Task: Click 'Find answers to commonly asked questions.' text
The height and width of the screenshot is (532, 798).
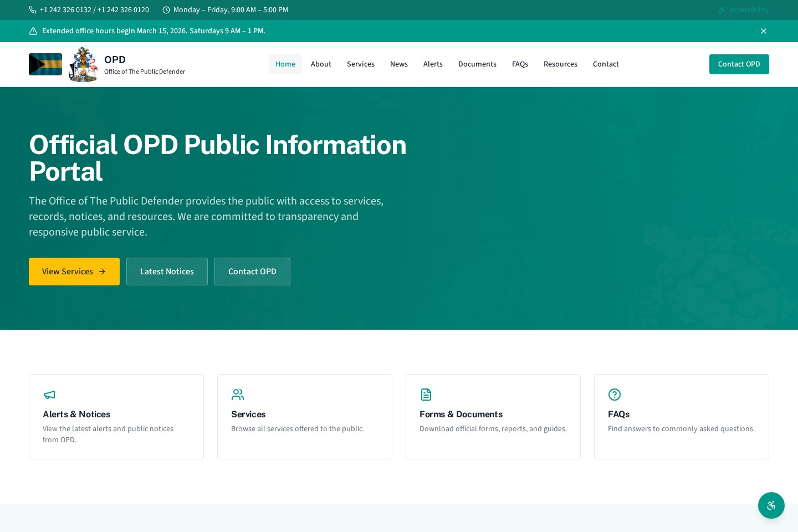Action: coord(681,429)
